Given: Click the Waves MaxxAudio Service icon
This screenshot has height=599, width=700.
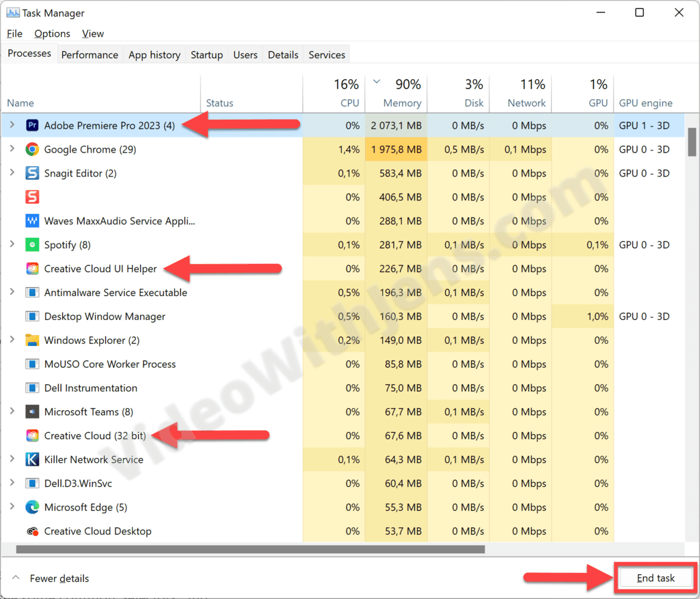Looking at the screenshot, I should [x=32, y=221].
